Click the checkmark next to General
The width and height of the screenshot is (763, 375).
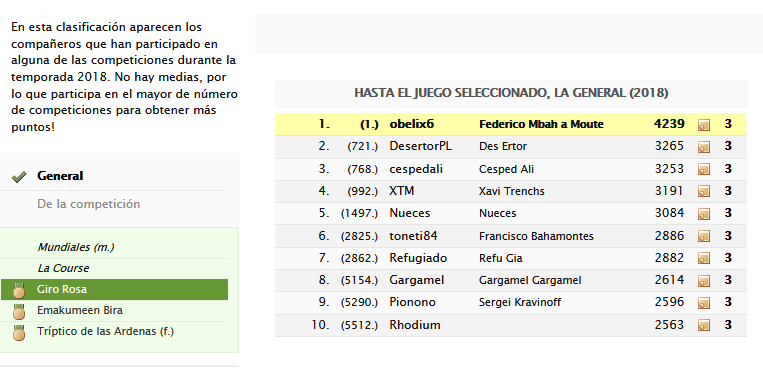coord(19,177)
